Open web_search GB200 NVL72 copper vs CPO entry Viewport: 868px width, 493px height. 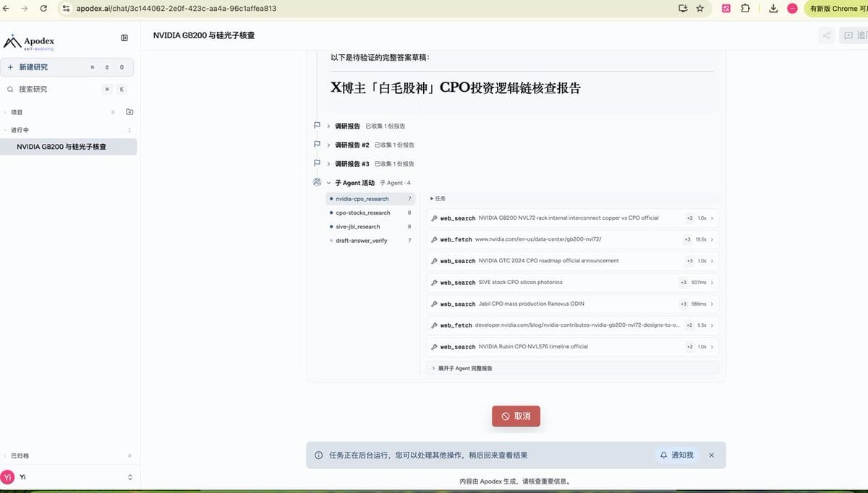pyautogui.click(x=573, y=218)
